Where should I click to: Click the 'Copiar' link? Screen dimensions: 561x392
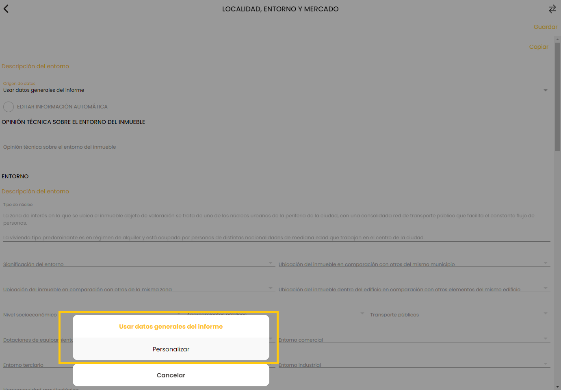pyautogui.click(x=539, y=47)
